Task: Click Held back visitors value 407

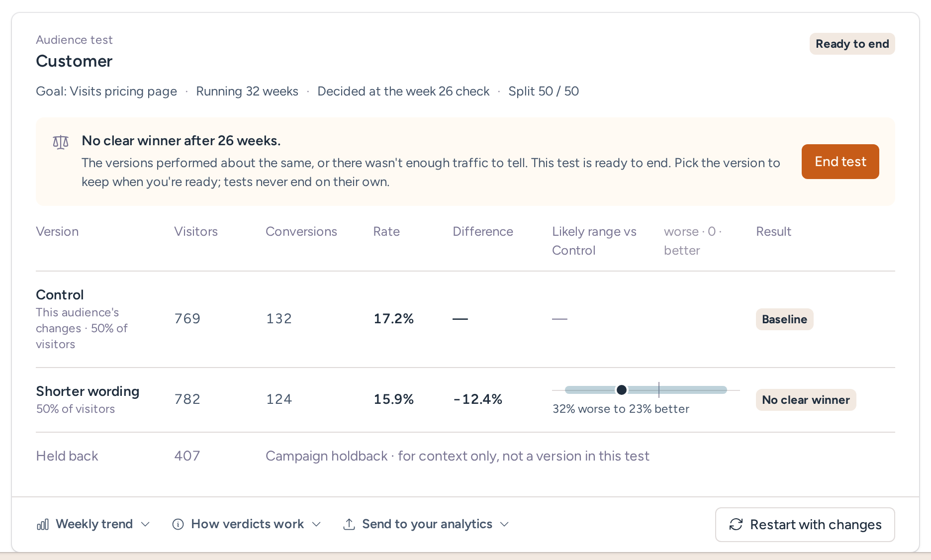Action: [x=187, y=456]
